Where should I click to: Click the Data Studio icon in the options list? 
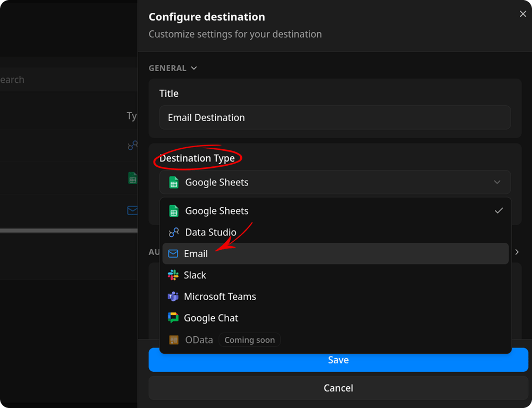[174, 232]
